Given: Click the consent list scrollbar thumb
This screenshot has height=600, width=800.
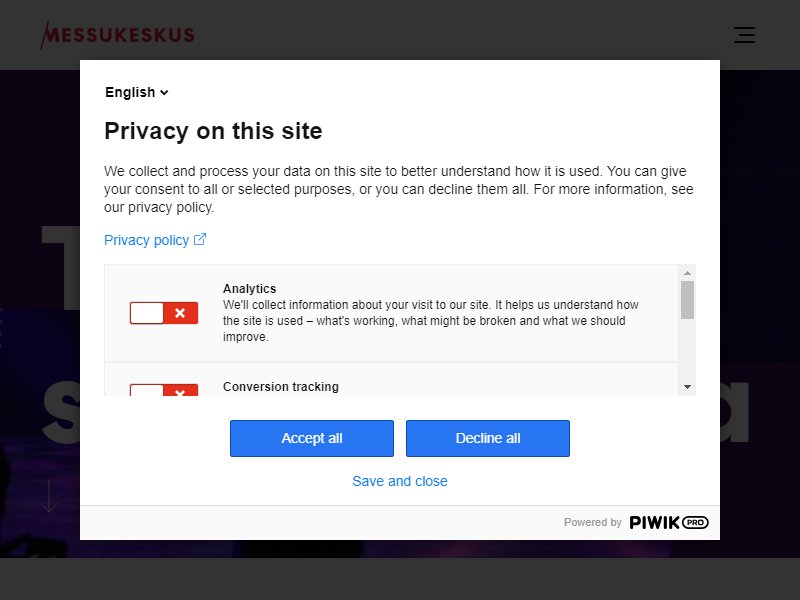Looking at the screenshot, I should 687,300.
